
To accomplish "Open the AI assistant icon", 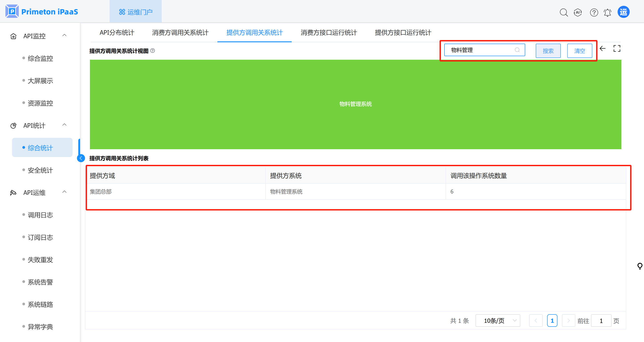I will 578,13.
